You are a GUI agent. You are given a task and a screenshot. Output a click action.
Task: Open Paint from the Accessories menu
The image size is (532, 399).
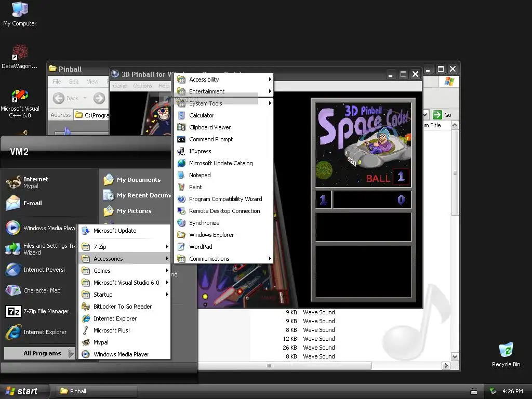[x=224, y=187]
